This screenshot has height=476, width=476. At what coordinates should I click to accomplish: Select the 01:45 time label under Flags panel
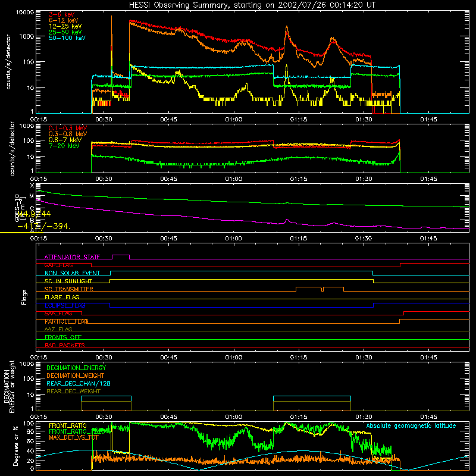coord(428,358)
